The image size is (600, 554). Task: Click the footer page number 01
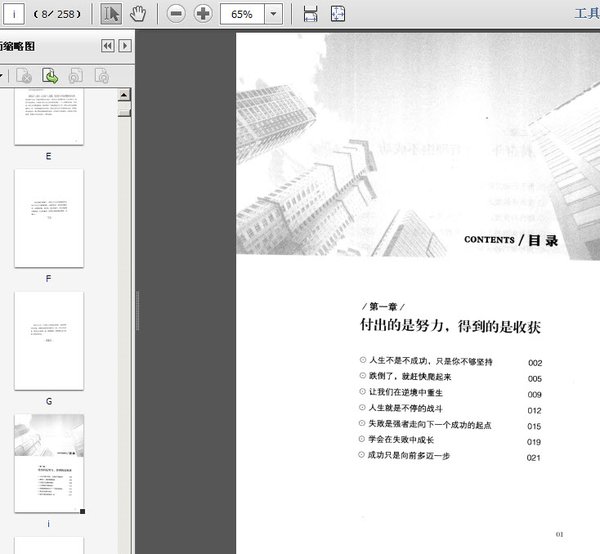559,534
